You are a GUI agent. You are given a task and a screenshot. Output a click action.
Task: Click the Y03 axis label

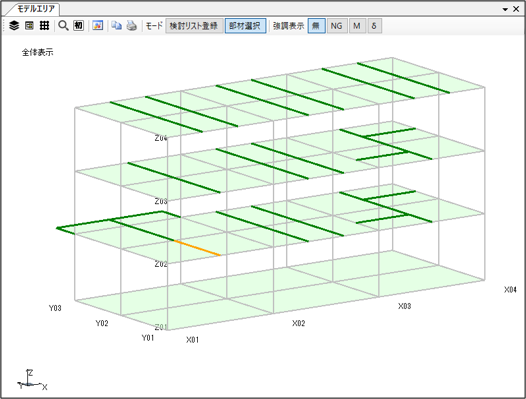[x=55, y=308]
